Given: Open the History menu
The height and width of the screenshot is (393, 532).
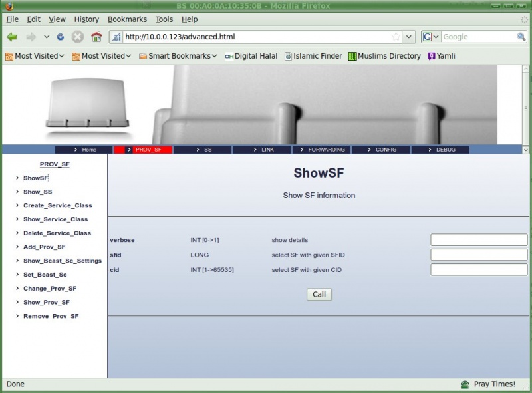Looking at the screenshot, I should coord(86,19).
